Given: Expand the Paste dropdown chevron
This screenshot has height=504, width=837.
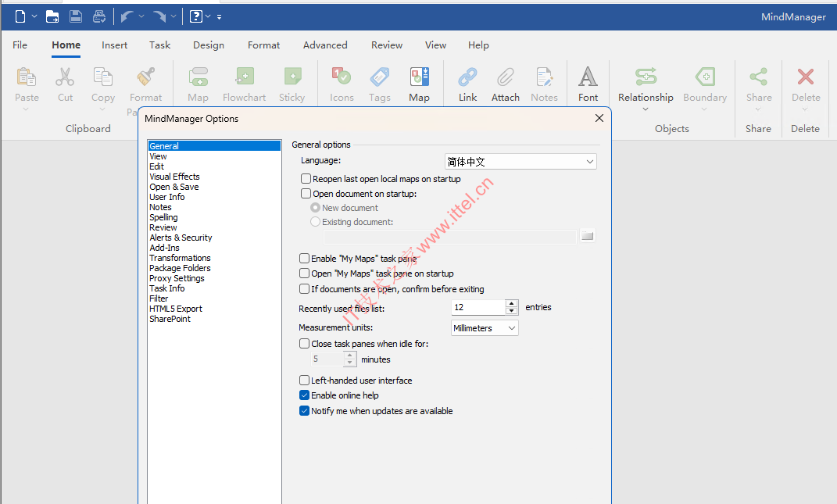Looking at the screenshot, I should coord(26,109).
